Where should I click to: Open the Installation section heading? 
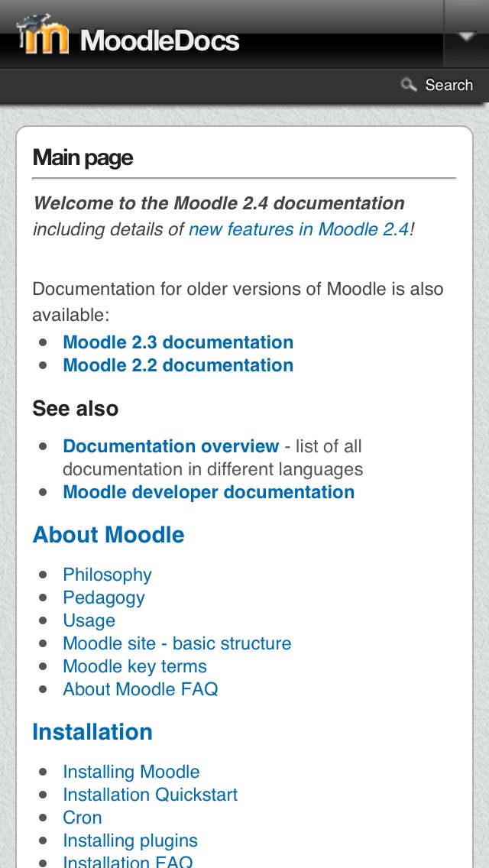click(x=92, y=732)
